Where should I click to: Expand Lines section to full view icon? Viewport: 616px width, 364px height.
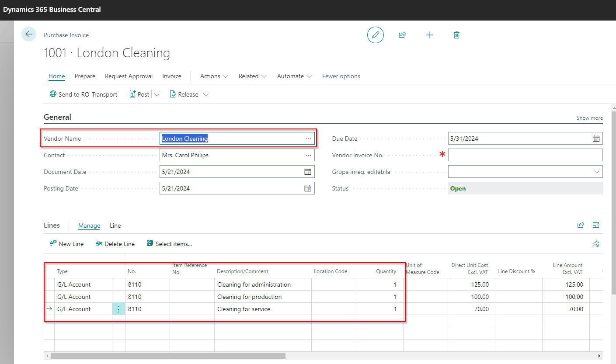[595, 225]
